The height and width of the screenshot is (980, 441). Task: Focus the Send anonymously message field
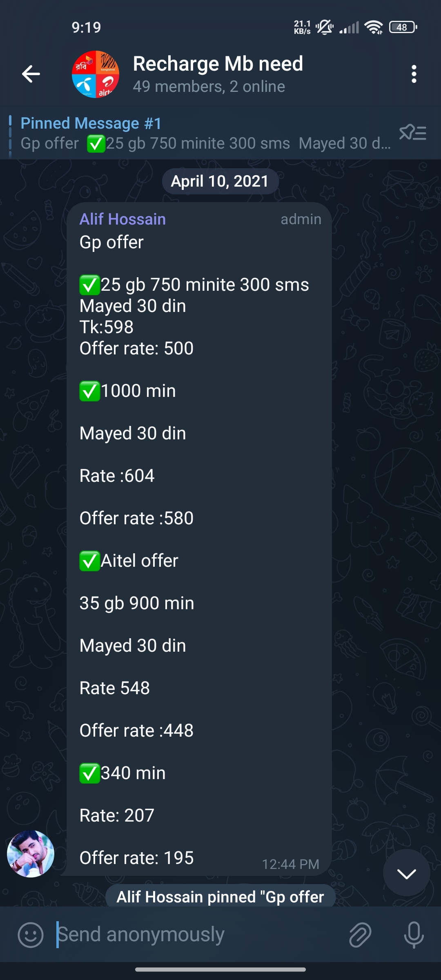point(196,935)
